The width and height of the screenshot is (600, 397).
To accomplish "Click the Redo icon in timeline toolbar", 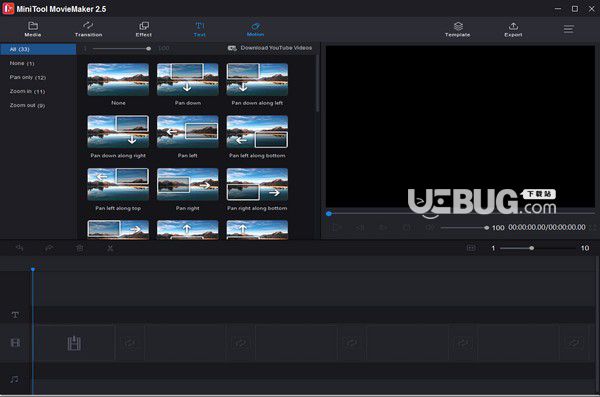I will click(x=49, y=248).
